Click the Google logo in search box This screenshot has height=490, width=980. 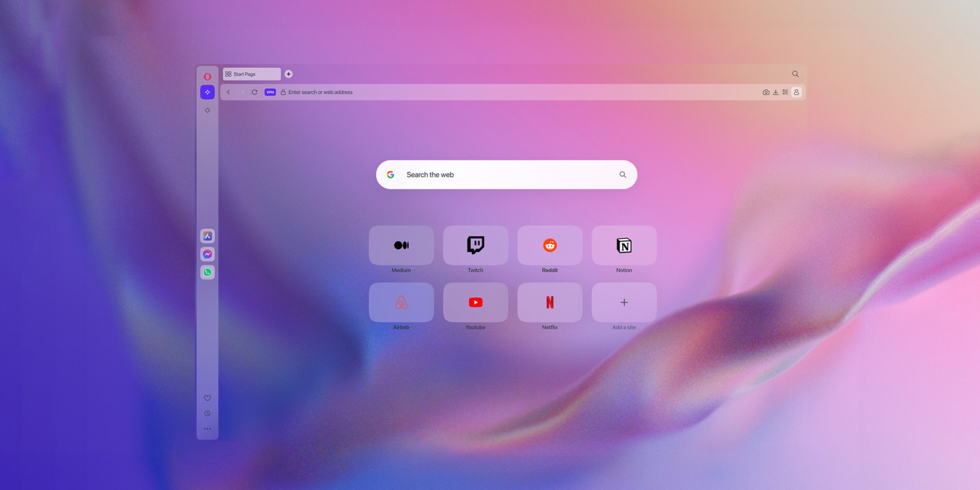point(390,175)
